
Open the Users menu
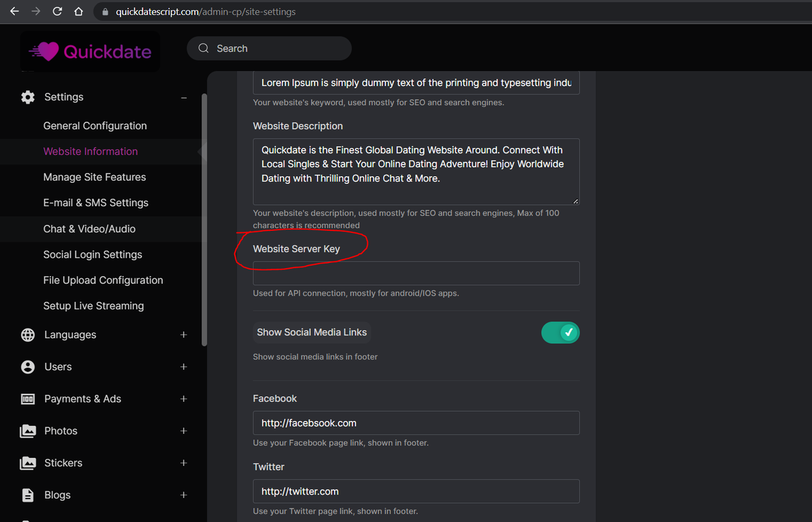tap(58, 367)
